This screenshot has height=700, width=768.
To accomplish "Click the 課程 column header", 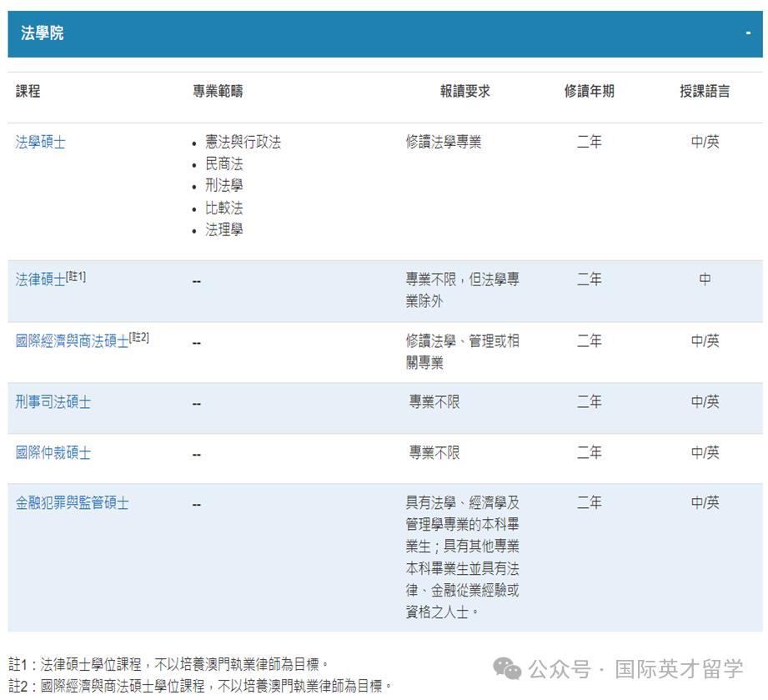I will (28, 92).
